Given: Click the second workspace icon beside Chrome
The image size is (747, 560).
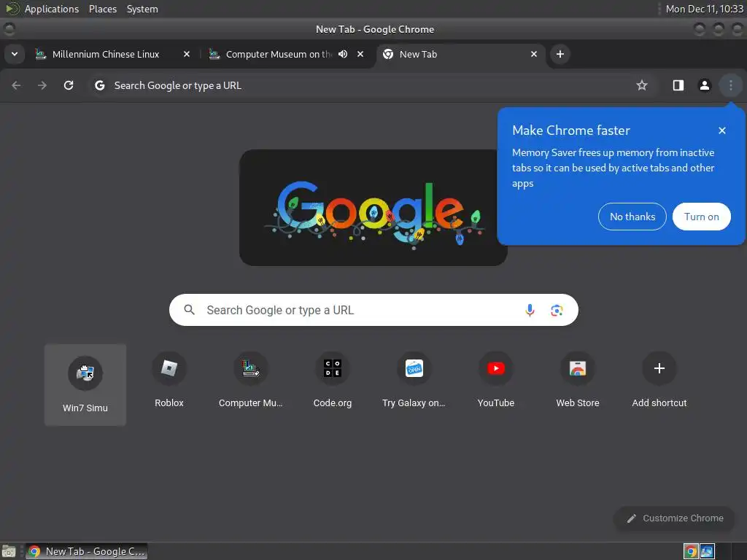Looking at the screenshot, I should (707, 551).
